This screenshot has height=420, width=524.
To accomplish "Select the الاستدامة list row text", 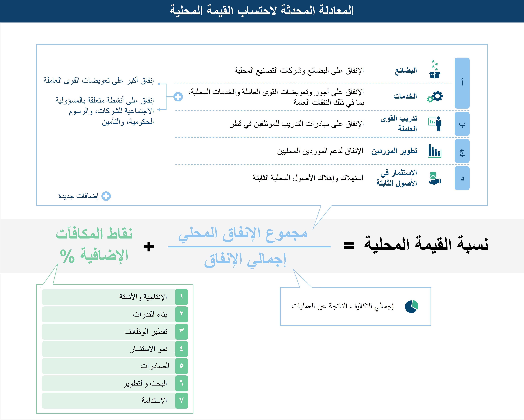I will click(x=154, y=401).
